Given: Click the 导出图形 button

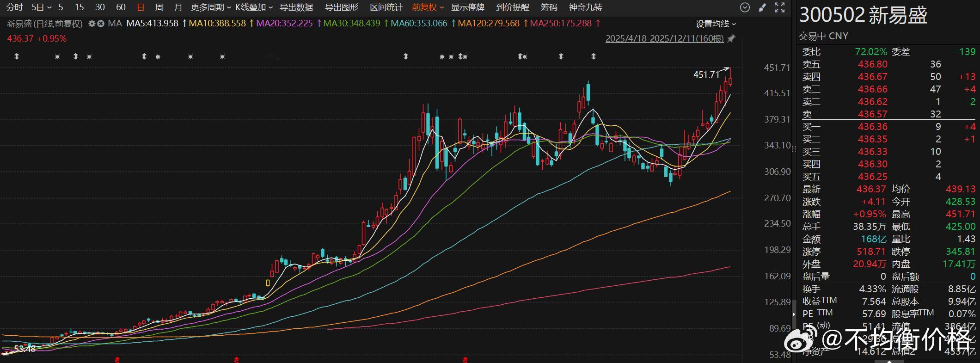Looking at the screenshot, I should click(x=342, y=7).
